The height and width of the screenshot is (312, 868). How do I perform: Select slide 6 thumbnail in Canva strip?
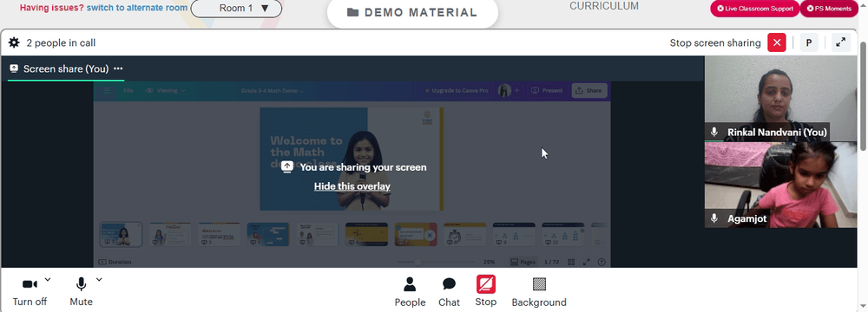366,235
